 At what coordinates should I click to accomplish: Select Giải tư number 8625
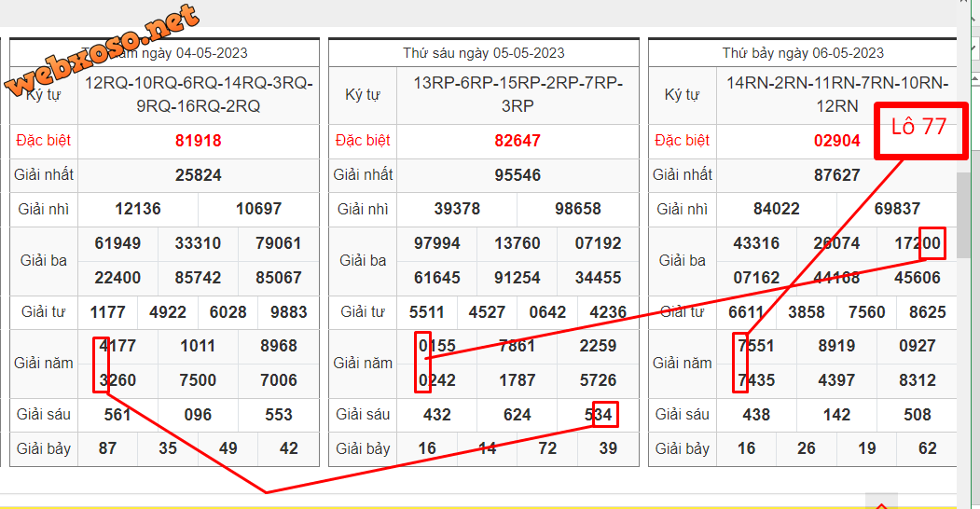927,312
